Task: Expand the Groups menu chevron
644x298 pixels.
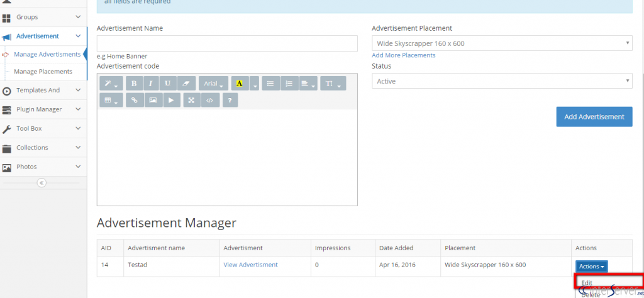Action: click(x=79, y=17)
